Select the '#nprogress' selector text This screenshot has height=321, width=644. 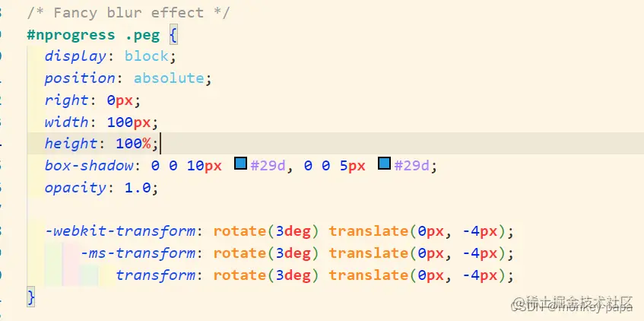coord(71,35)
